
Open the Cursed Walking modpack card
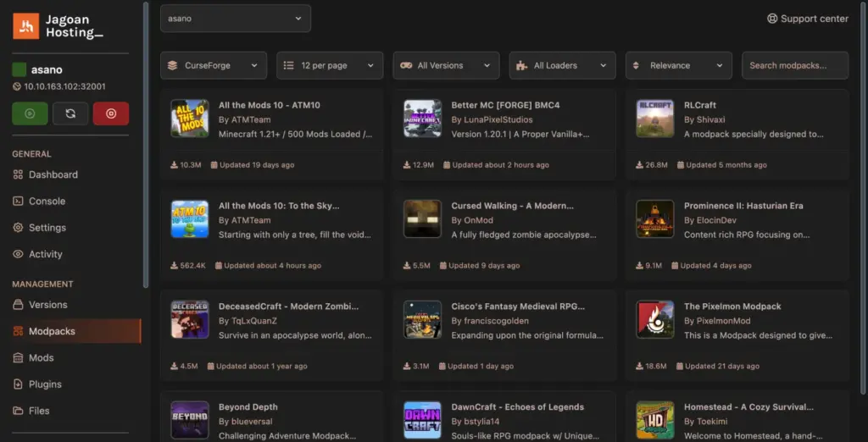point(504,235)
